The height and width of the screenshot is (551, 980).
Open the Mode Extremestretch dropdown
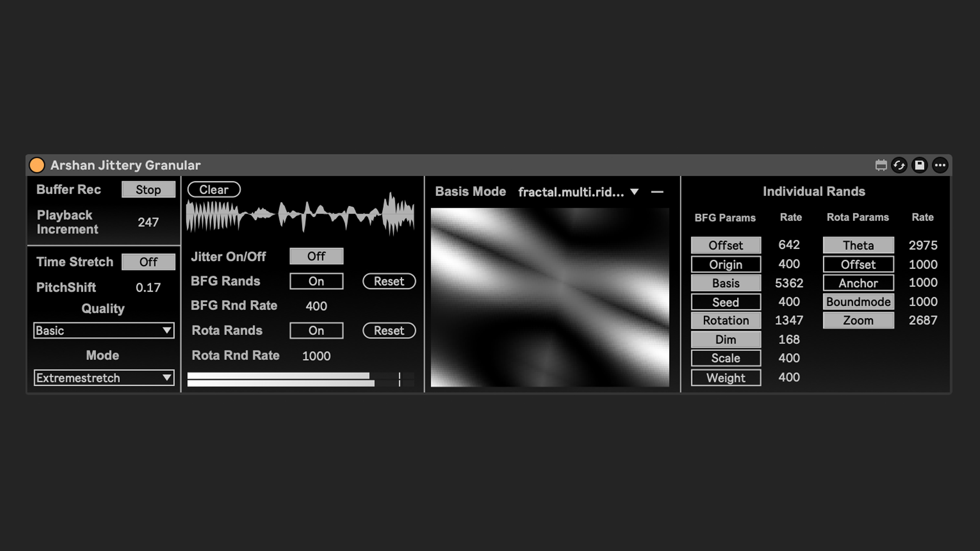[x=104, y=378]
